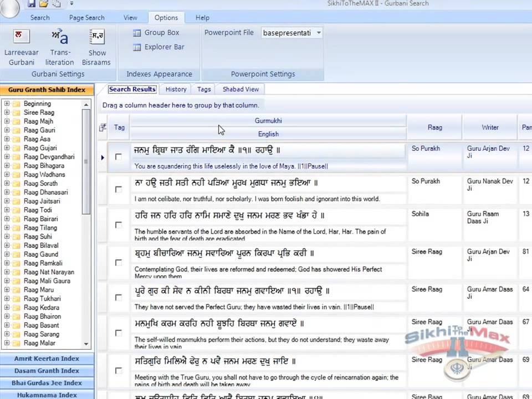Toggle Group Box option icon
The image size is (532, 399).
pos(137,33)
